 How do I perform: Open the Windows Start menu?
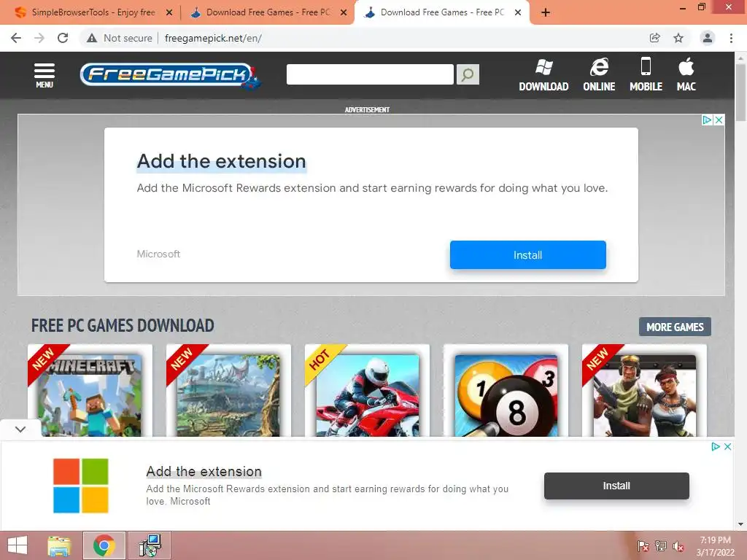click(x=18, y=545)
